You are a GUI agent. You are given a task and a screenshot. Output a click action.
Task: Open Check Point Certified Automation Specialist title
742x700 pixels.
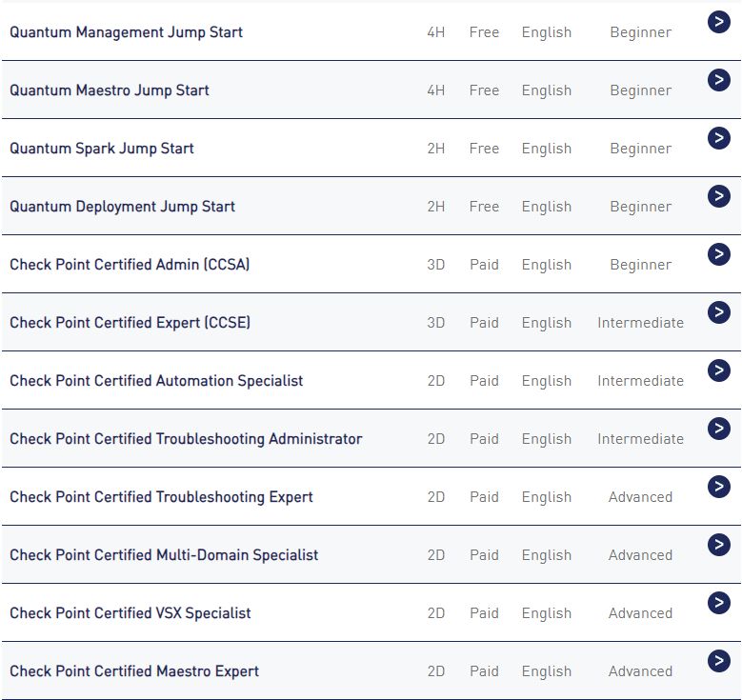tap(156, 381)
